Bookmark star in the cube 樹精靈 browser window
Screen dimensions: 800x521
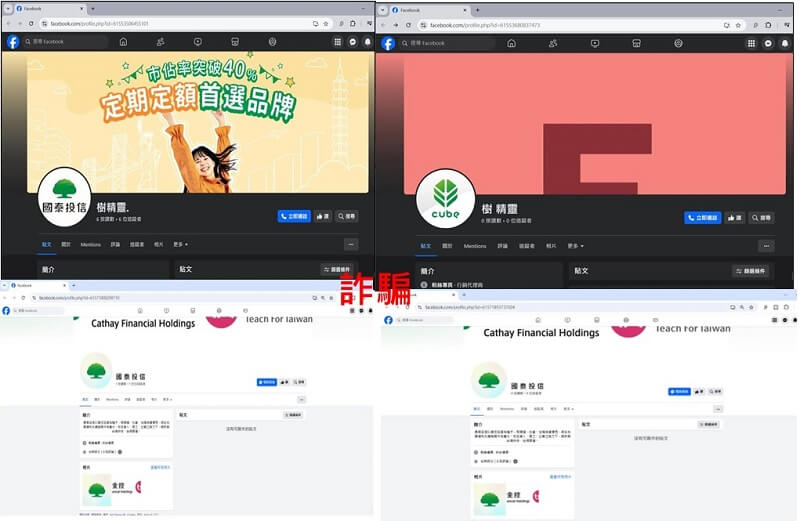click(x=738, y=24)
